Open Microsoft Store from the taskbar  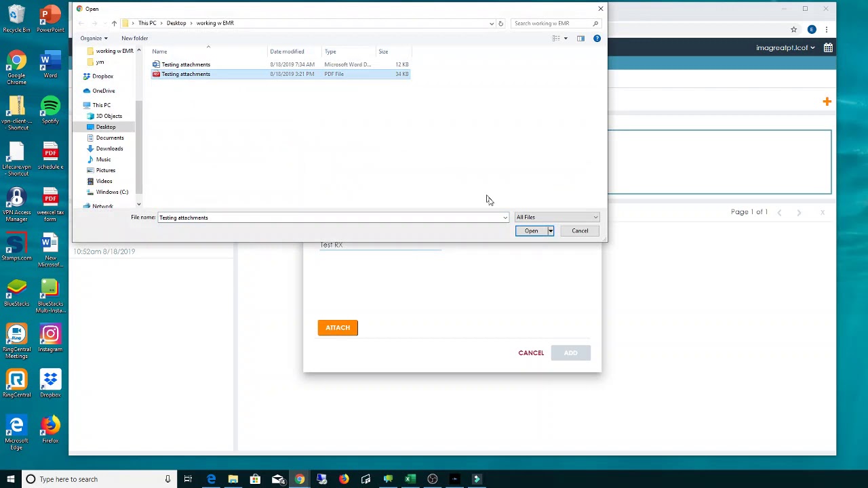pyautogui.click(x=255, y=479)
